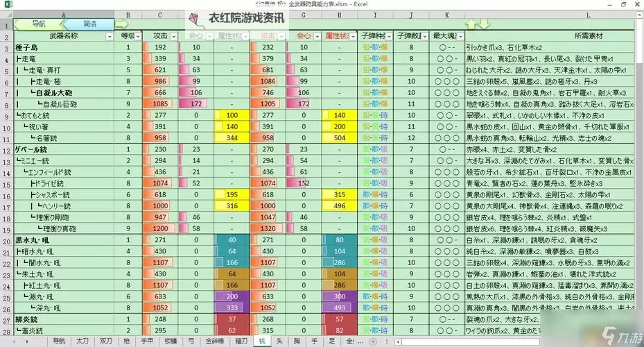The height and width of the screenshot is (347, 644).
Task: Select the 深丸·吼 weapon cell
Action: [x=64, y=308]
